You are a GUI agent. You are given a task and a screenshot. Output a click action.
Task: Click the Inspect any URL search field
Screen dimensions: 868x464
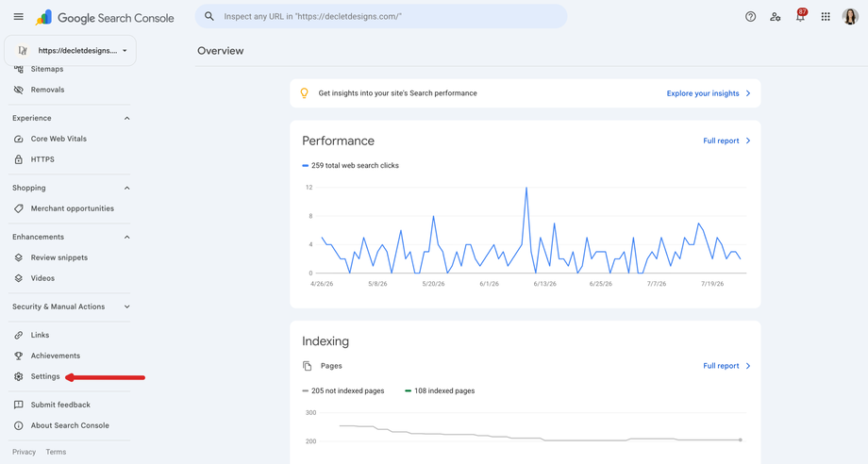pos(381,17)
